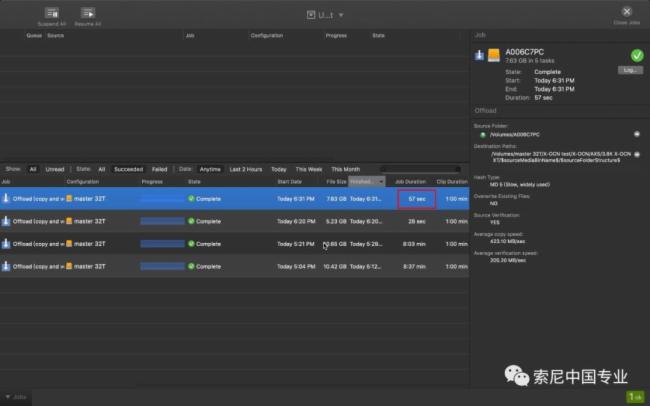The height and width of the screenshot is (406, 650).
Task: Click the offload icon of the 5:04 PM job
Action: click(x=6, y=266)
